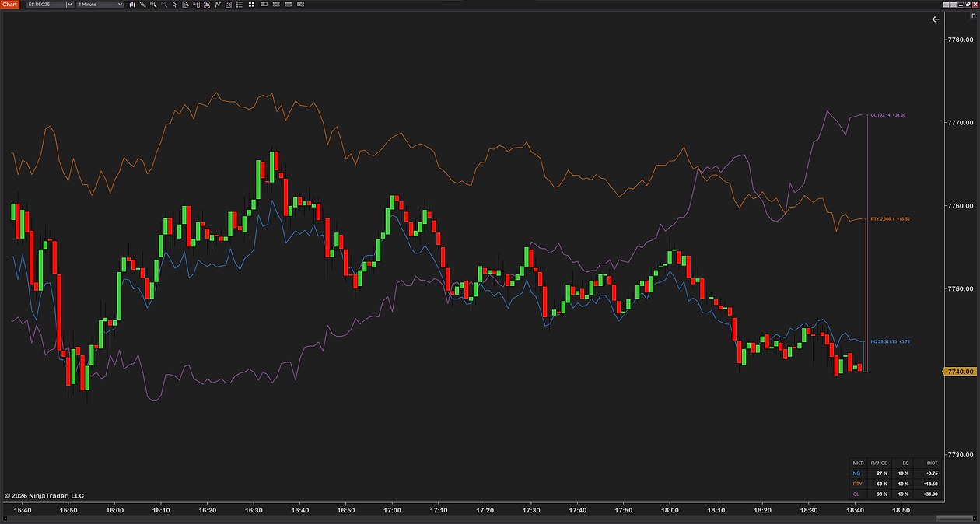Click the bar chart style icon
This screenshot has height=524, width=980.
pyautogui.click(x=132, y=4)
